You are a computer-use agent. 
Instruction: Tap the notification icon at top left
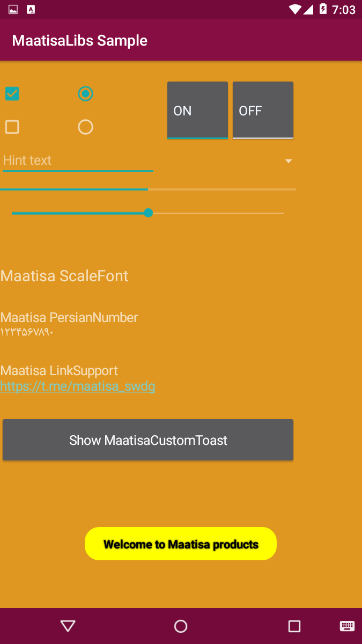coord(13,9)
